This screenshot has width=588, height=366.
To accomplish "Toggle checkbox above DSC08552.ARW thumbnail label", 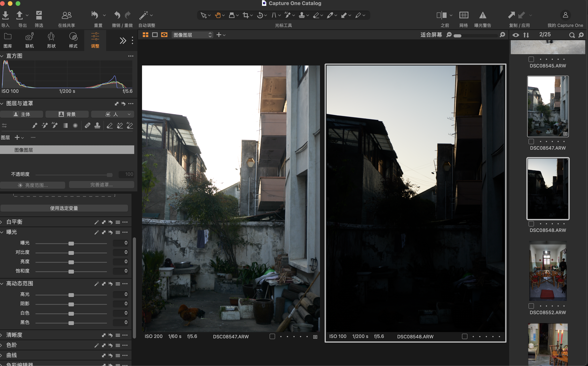I will tap(531, 306).
